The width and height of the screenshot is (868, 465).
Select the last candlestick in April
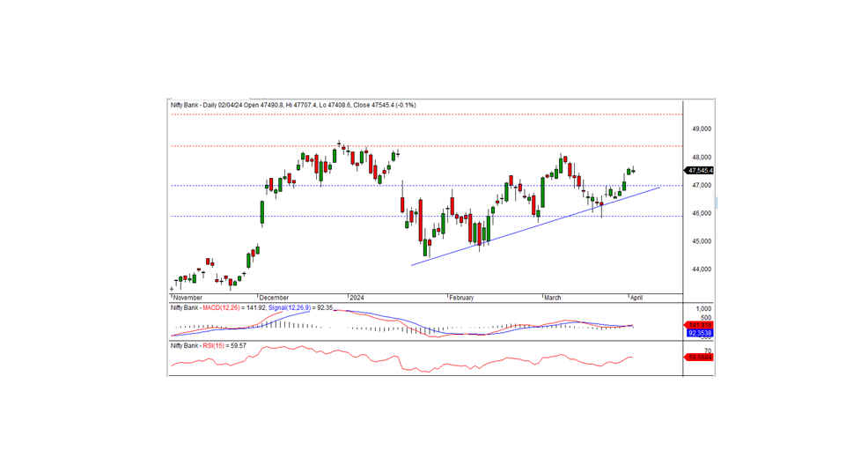pos(633,171)
